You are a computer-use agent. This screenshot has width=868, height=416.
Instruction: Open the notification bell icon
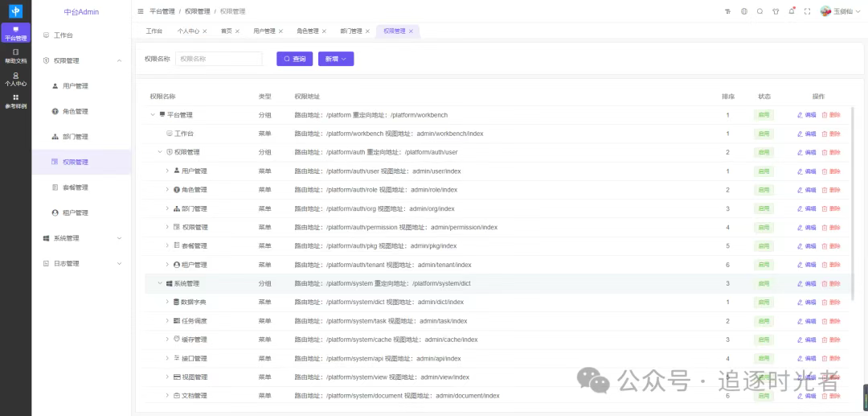click(x=792, y=11)
